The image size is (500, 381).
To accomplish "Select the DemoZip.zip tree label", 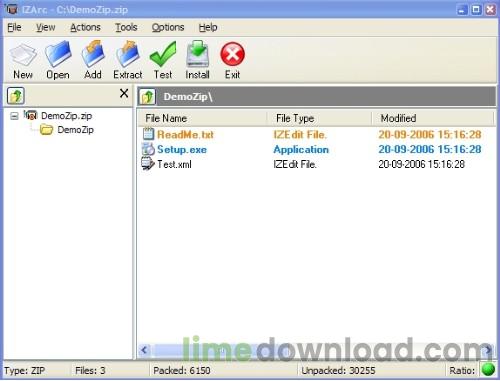I will pos(66,116).
